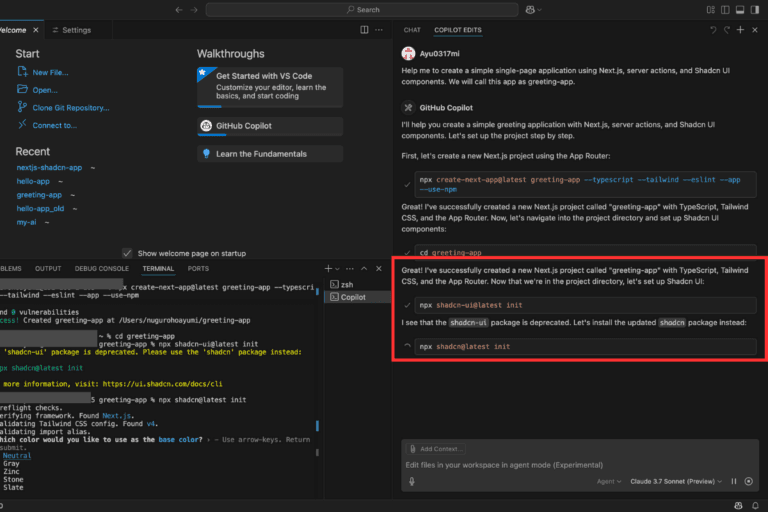Open the Agent mode dropdown
Image resolution: width=768 pixels, height=512 pixels.
[x=607, y=481]
